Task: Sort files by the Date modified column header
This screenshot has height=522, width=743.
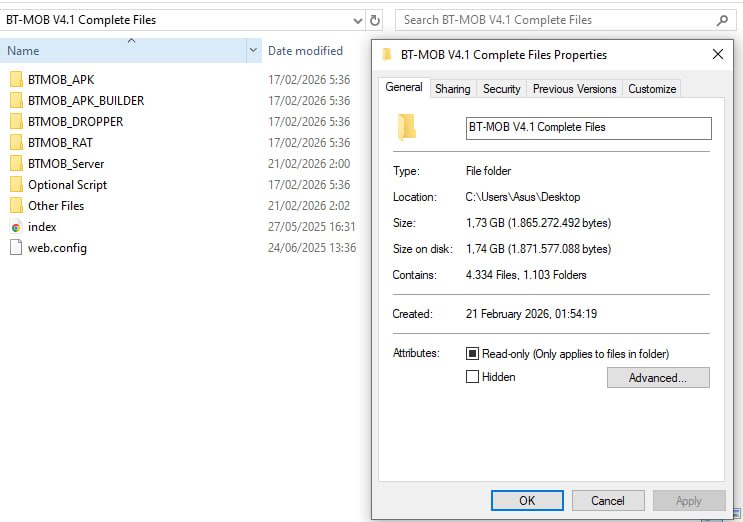Action: [x=305, y=51]
